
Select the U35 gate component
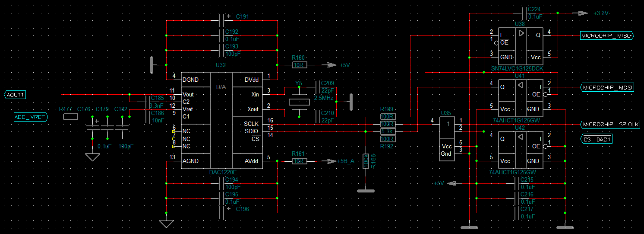447,139
